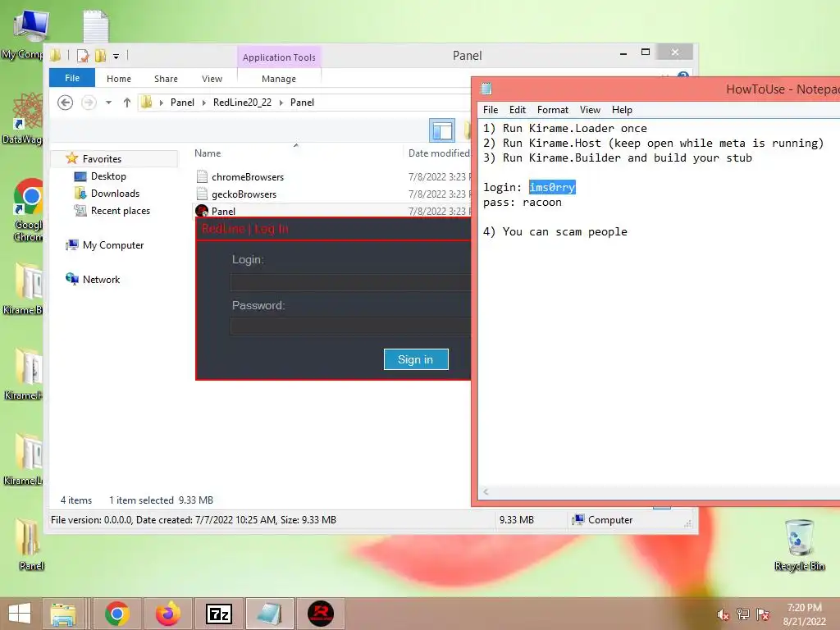Open Network in the navigation pane
Image resolution: width=840 pixels, height=630 pixels.
(101, 279)
